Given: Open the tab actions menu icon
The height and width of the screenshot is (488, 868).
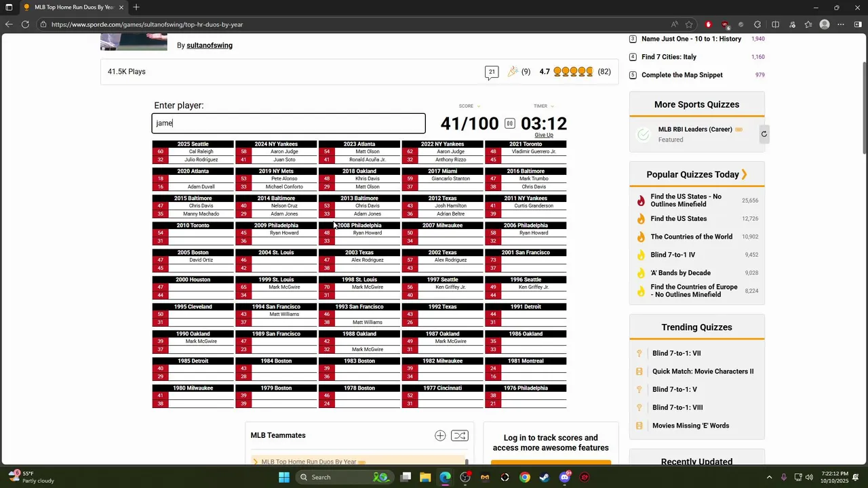Looking at the screenshot, I should (9, 7).
